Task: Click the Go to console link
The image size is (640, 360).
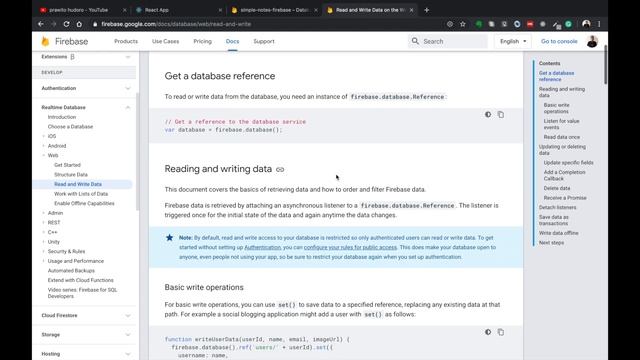Action: [559, 41]
